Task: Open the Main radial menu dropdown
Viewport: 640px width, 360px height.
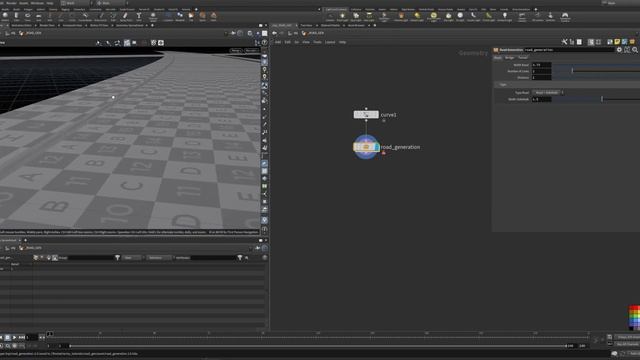Action: [x=111, y=3]
